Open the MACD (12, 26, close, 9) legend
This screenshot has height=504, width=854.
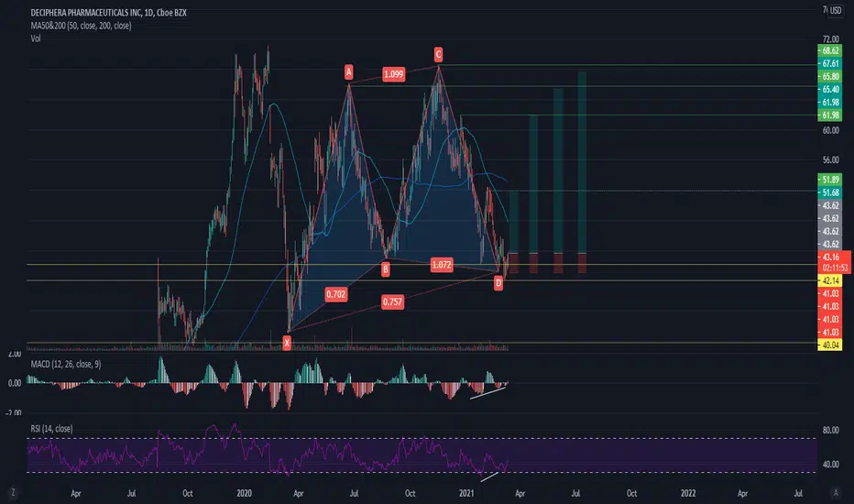click(x=66, y=364)
